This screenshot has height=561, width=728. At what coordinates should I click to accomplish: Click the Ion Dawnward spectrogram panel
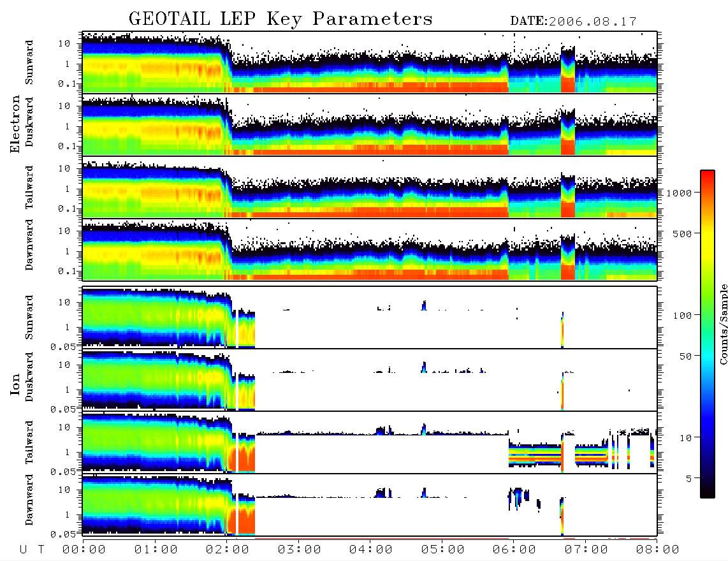tap(370, 505)
